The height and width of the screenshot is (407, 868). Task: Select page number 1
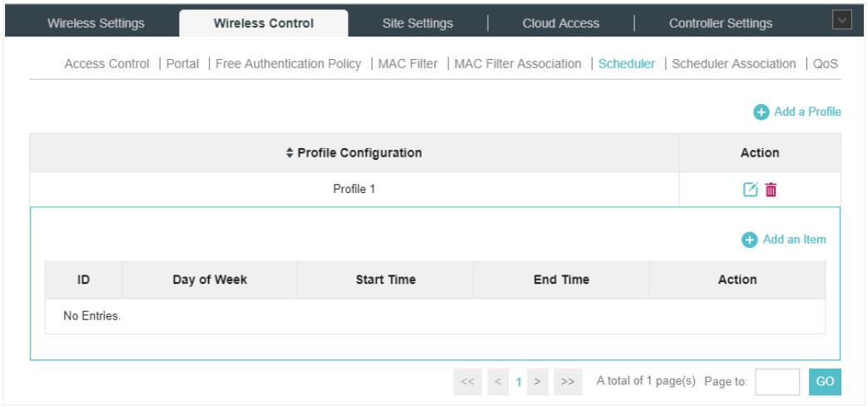pos(518,382)
